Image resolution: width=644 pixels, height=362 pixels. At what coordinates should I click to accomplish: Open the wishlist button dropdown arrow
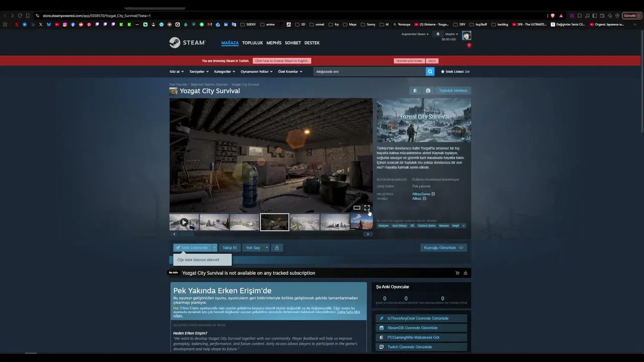(x=214, y=247)
